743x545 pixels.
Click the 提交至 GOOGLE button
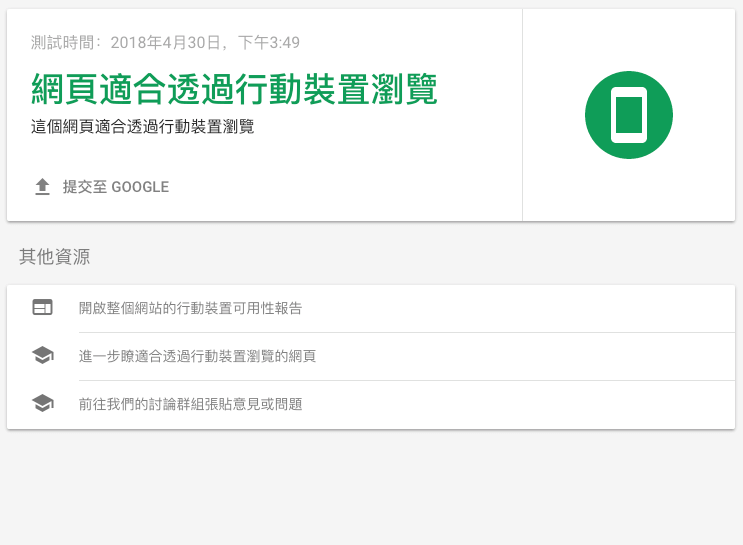tap(101, 187)
